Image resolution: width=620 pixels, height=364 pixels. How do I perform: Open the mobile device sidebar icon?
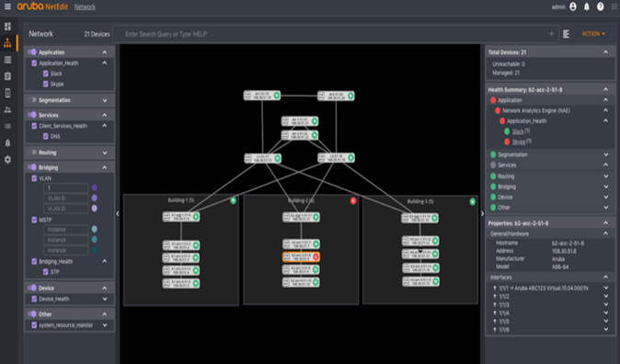coord(7,93)
